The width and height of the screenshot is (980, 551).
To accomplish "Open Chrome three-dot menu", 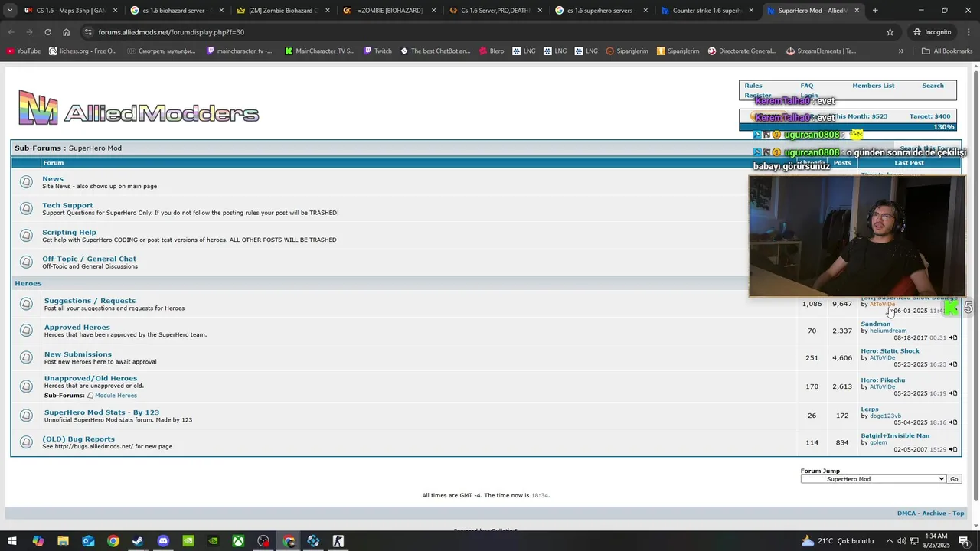I will (969, 32).
